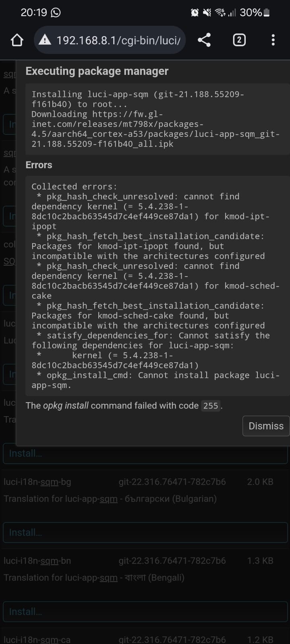Click the Executing package manager title
This screenshot has height=644, width=290.
click(x=97, y=71)
